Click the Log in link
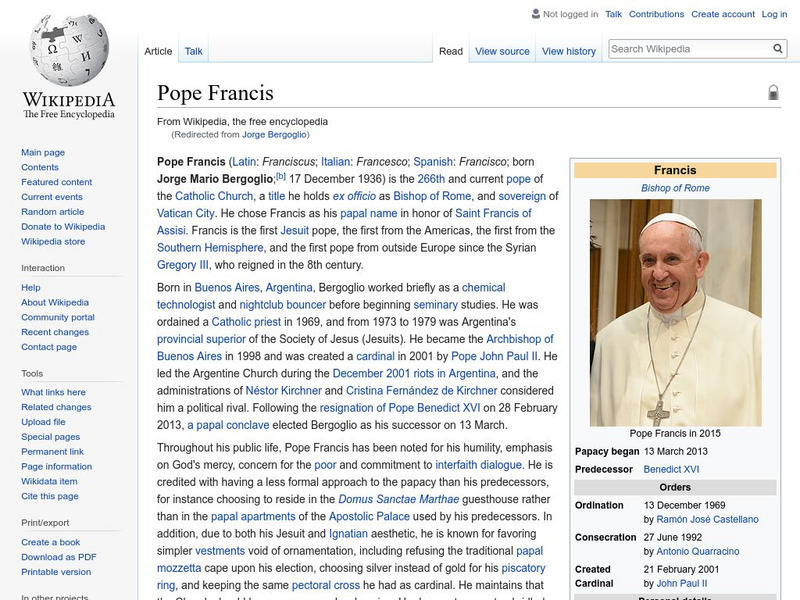This screenshot has width=800, height=600. coord(774,14)
